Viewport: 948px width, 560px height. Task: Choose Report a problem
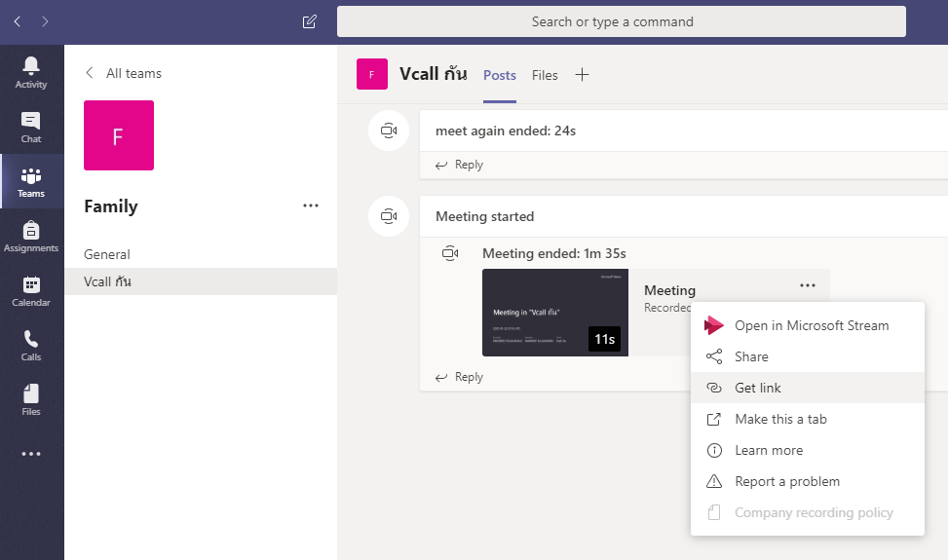click(807, 481)
